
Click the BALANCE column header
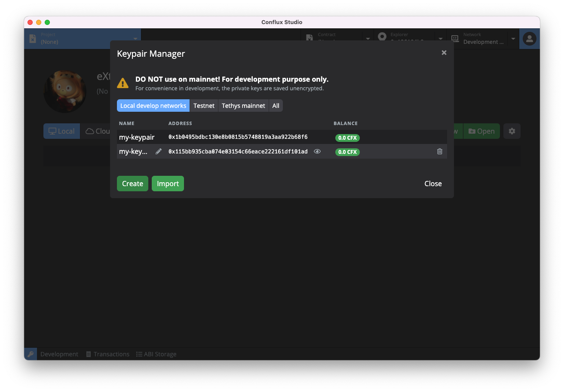click(346, 123)
